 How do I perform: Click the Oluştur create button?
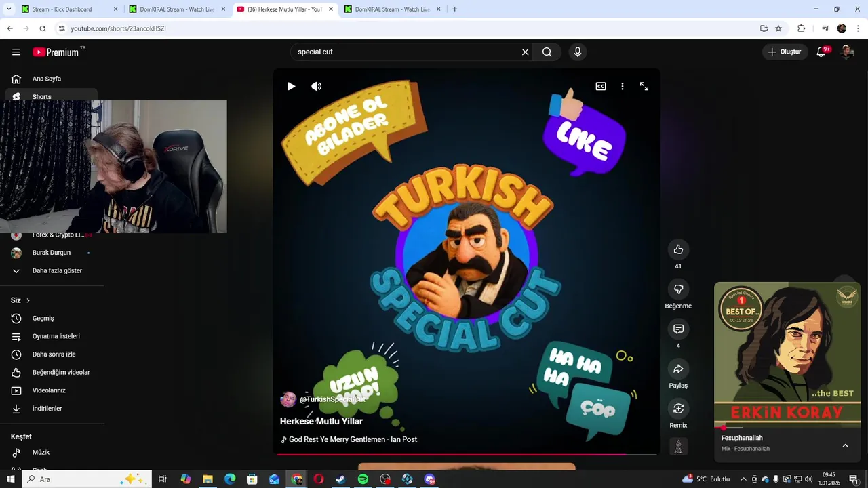pos(784,52)
